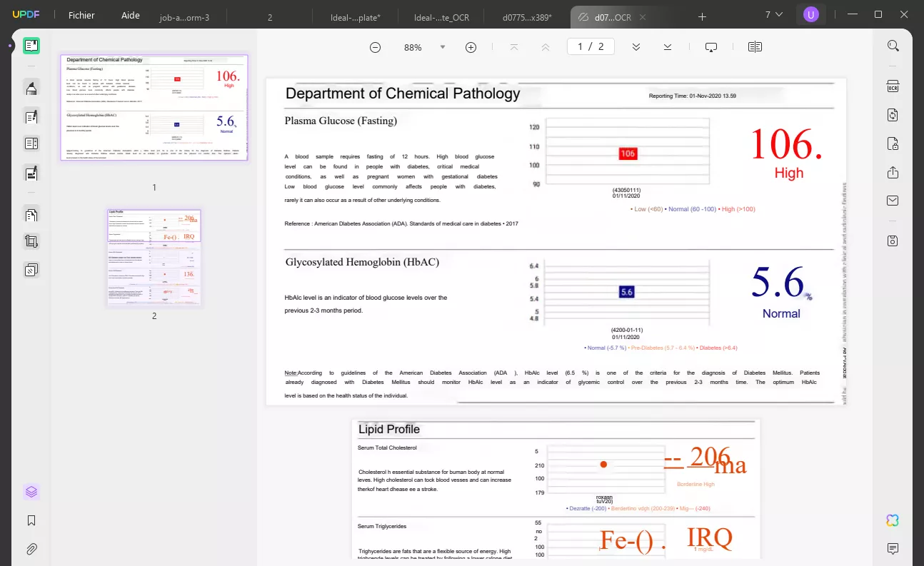This screenshot has height=566, width=924.
Task: Switch to the Ideal-...plate* tab
Action: point(356,17)
